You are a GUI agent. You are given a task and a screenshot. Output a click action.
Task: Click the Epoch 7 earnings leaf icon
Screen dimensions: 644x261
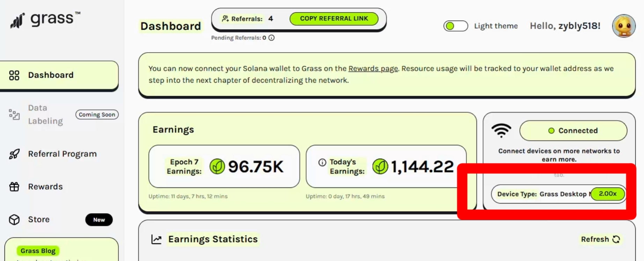(x=217, y=166)
